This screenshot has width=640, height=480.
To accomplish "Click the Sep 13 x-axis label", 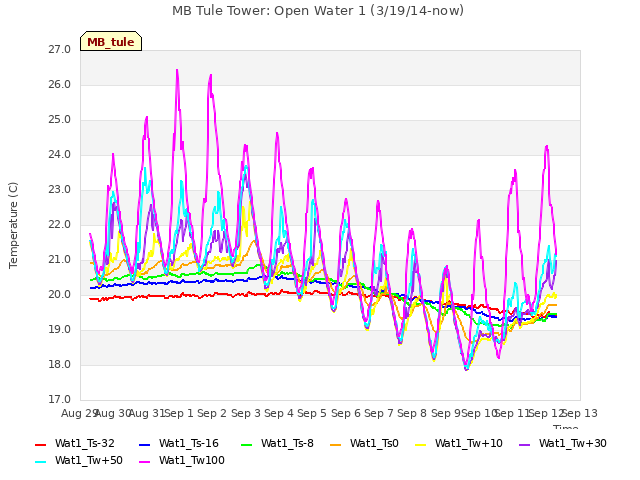I will point(580,414).
